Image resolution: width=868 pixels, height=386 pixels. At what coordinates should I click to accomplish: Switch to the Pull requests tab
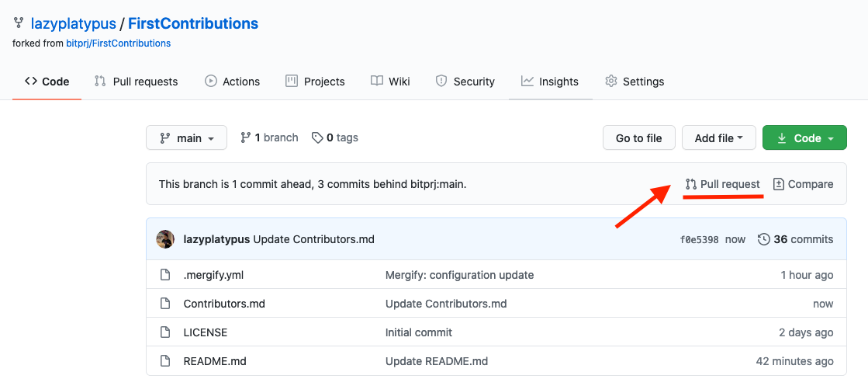137,82
